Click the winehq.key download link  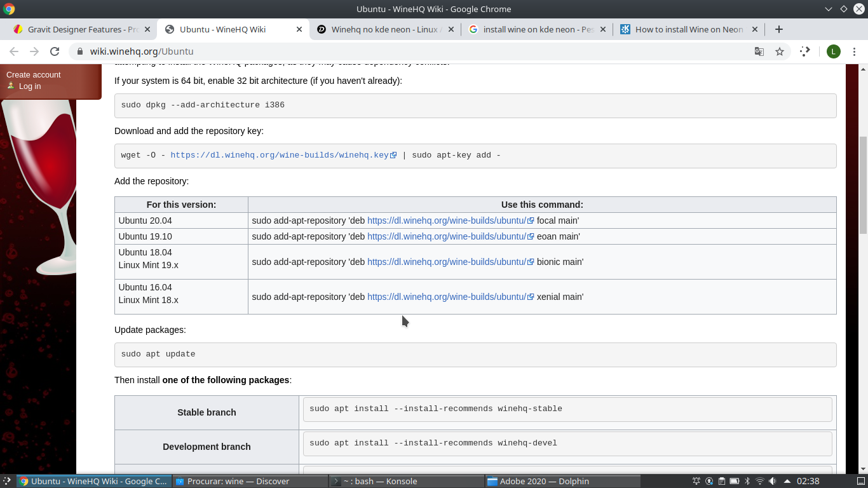[x=280, y=155]
